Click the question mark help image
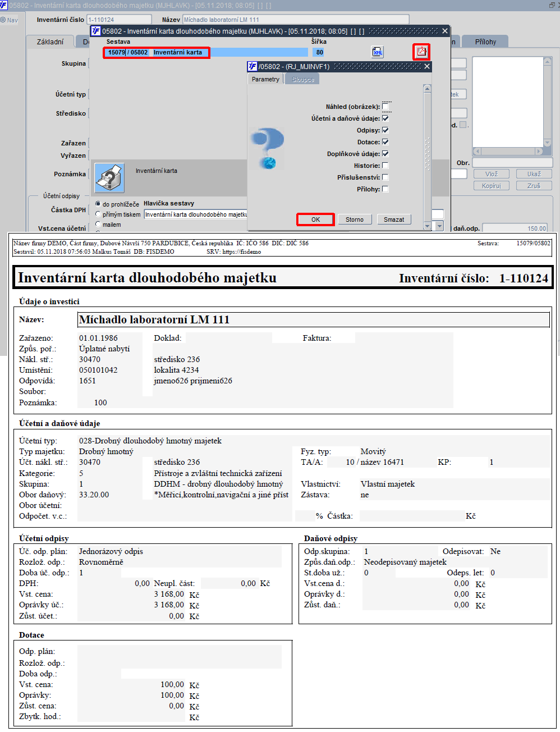Image resolution: width=560 pixels, height=732 pixels. tap(268, 148)
